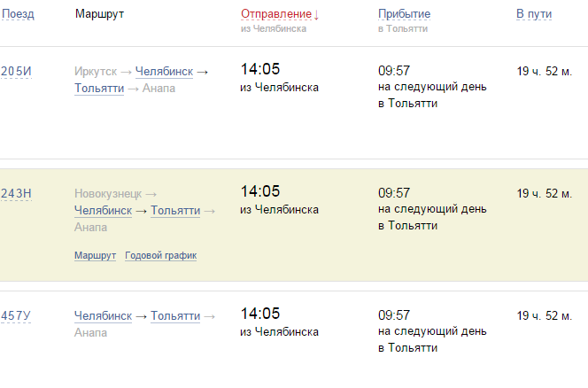Sort by the Отправление column header
The width and height of the screenshot is (588, 388).
279,15
